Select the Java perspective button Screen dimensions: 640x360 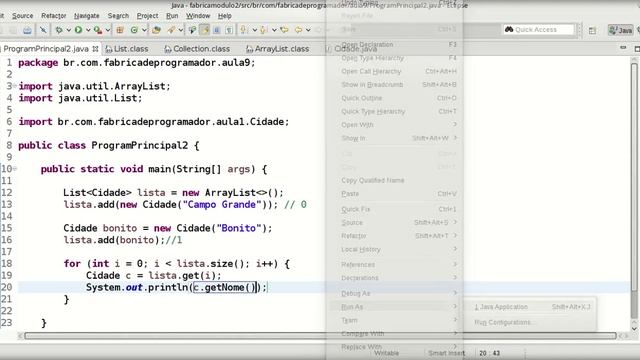(620, 30)
